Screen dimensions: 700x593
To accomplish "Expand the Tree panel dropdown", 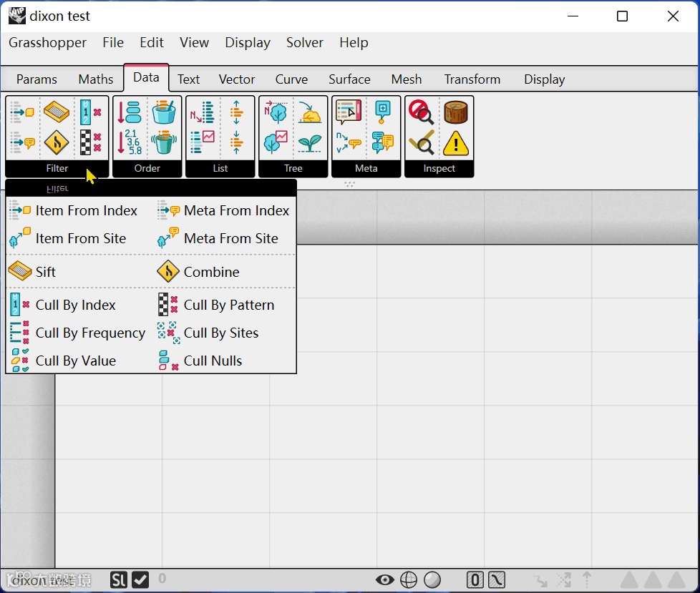I will (293, 169).
